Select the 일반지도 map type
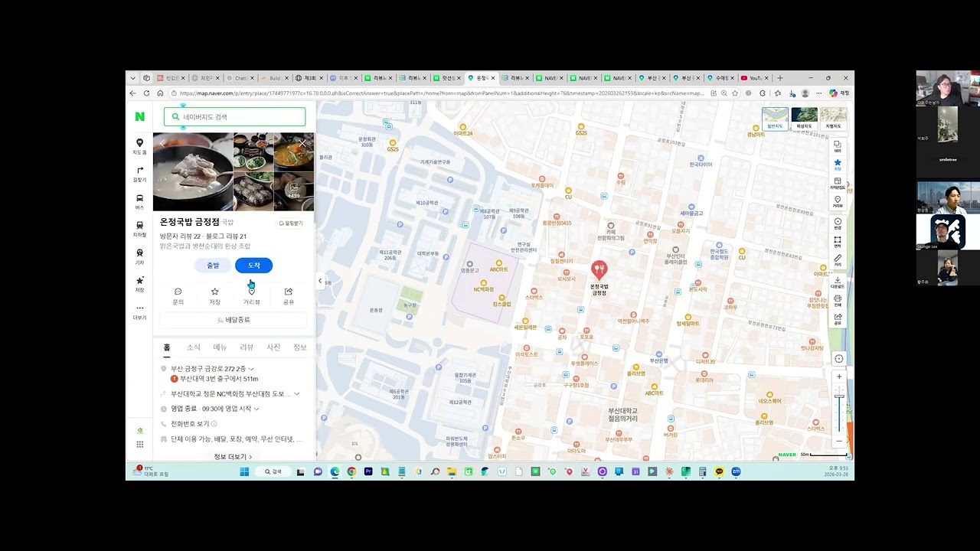 (775, 119)
